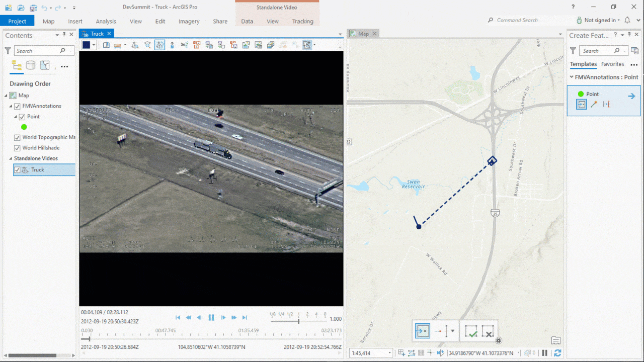Toggle the grid icon in the map status bar
644x362 pixels.
421,353
